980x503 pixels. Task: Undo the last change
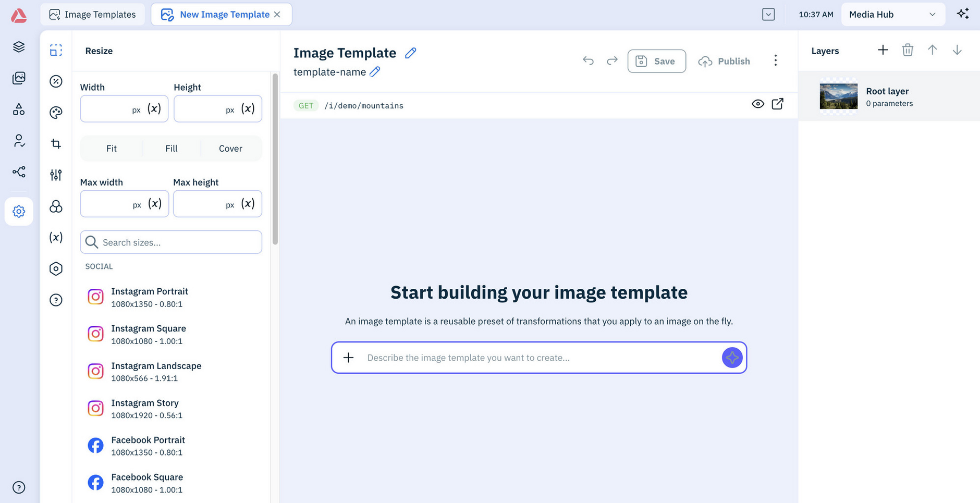pos(588,61)
